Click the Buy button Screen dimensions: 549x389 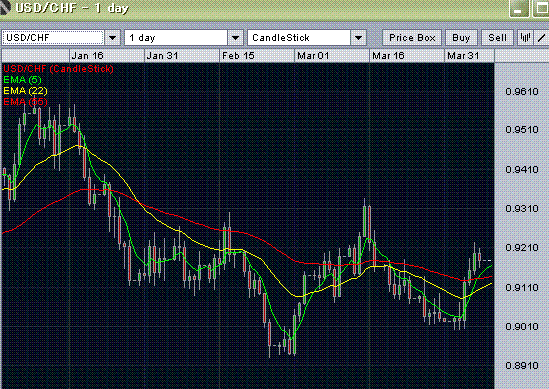coord(461,37)
